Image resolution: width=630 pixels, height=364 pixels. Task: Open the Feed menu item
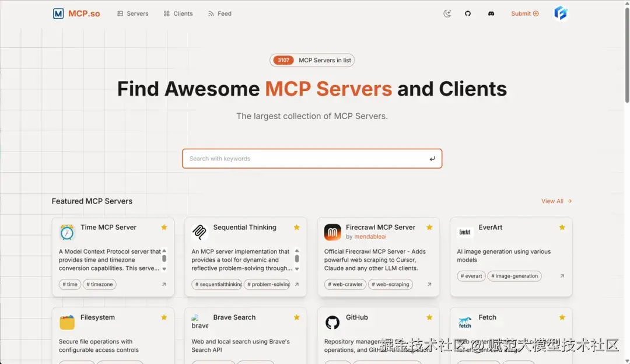[220, 13]
